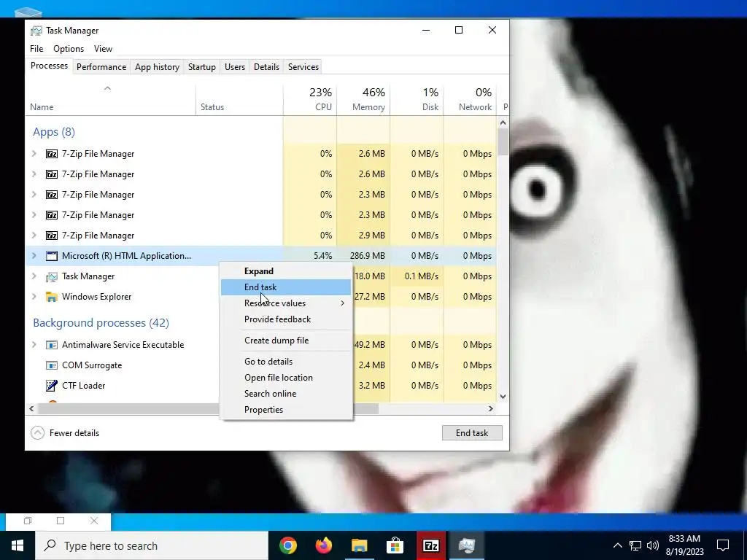
Task: Choose Provide feedback from context menu
Action: (286, 319)
